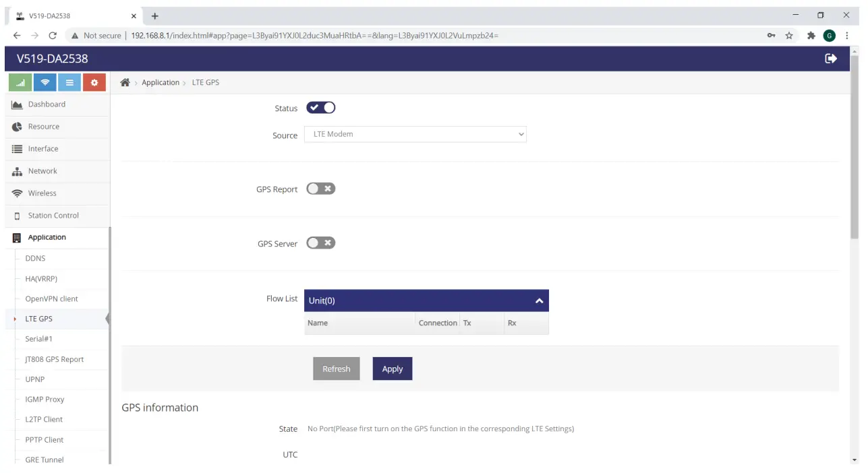Image resolution: width=868 pixels, height=473 pixels.
Task: Enable the GPS Report switch
Action: tap(321, 189)
